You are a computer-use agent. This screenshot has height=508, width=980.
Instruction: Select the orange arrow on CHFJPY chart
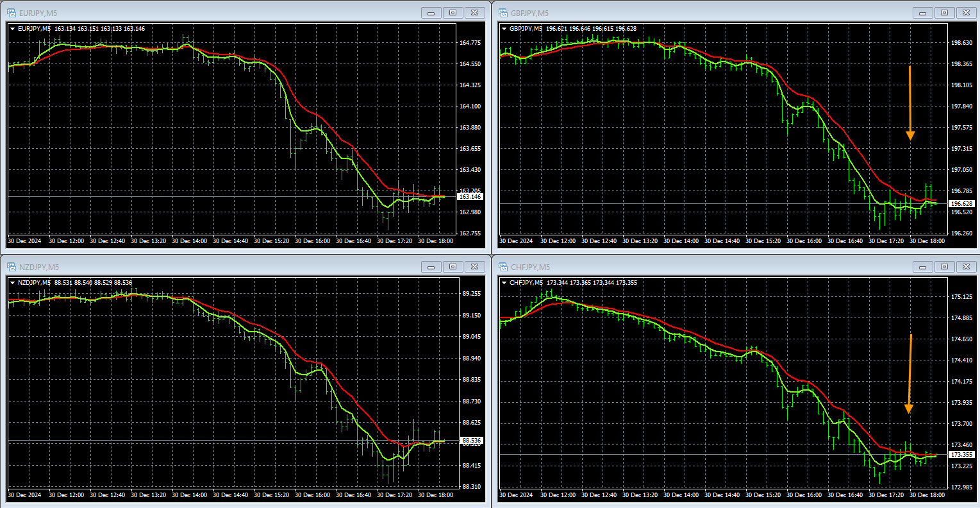pos(909,373)
